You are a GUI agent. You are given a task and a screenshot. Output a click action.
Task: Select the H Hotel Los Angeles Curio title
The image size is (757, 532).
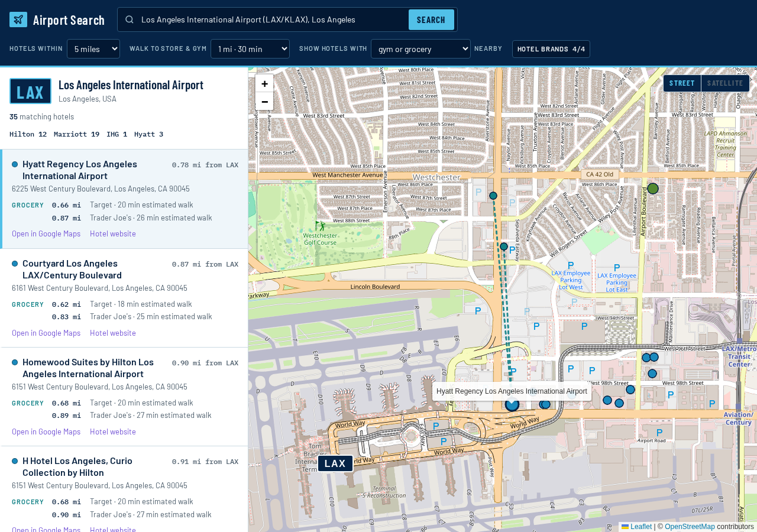point(77,466)
